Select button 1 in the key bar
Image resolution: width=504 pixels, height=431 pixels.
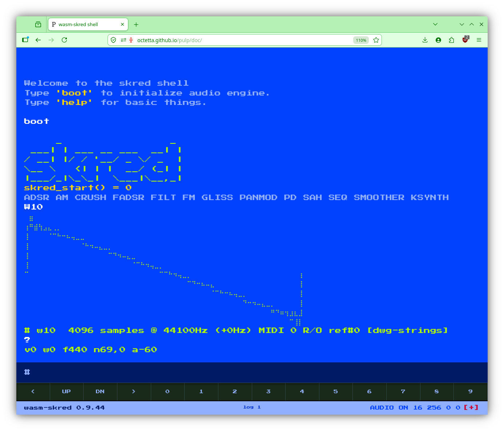tap(201, 391)
